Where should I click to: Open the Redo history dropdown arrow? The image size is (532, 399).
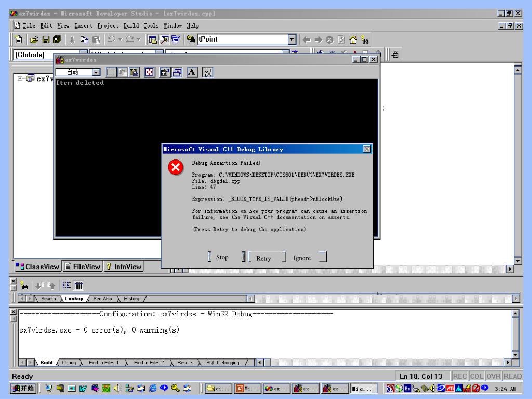138,39
